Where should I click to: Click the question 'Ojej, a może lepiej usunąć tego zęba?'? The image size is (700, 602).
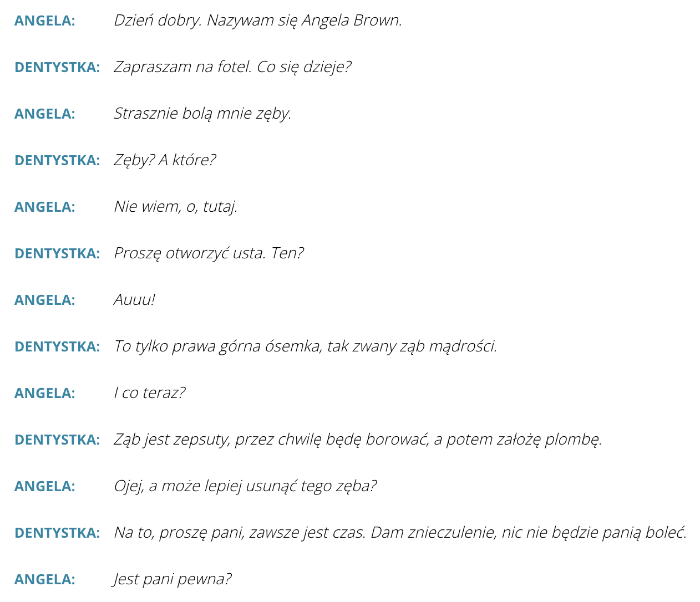coord(245,486)
